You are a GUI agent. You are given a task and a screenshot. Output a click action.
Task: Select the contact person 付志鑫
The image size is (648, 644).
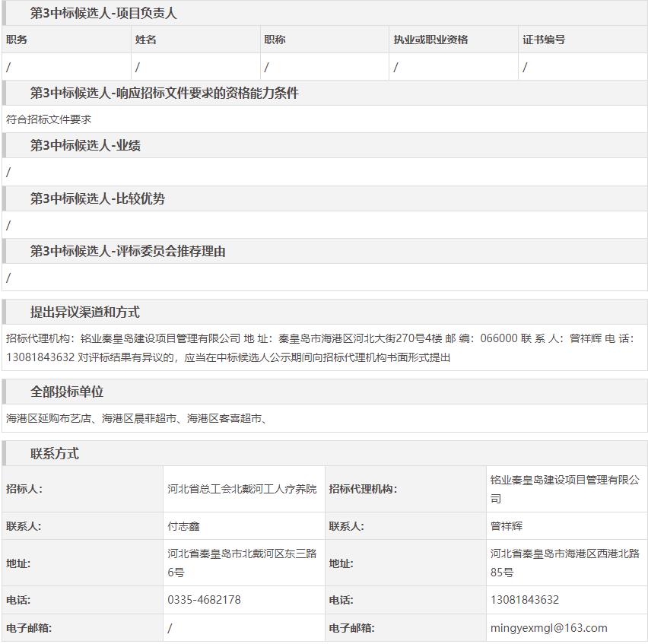click(184, 526)
